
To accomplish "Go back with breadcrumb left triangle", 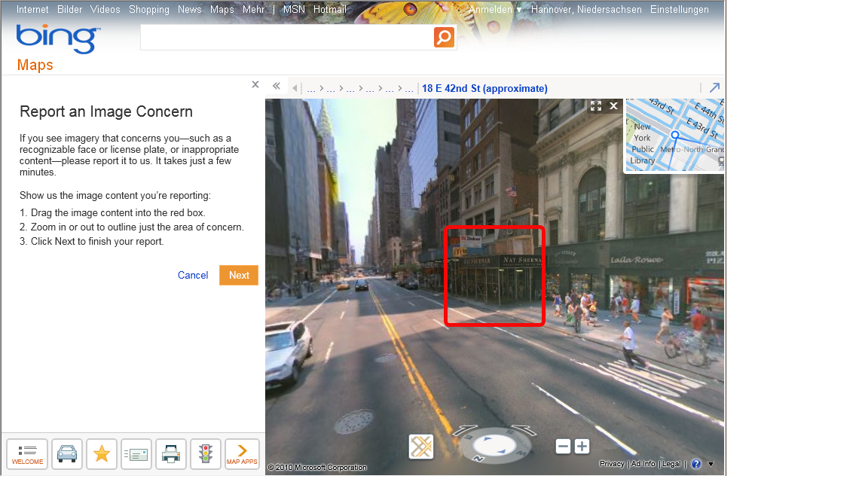I will (295, 89).
